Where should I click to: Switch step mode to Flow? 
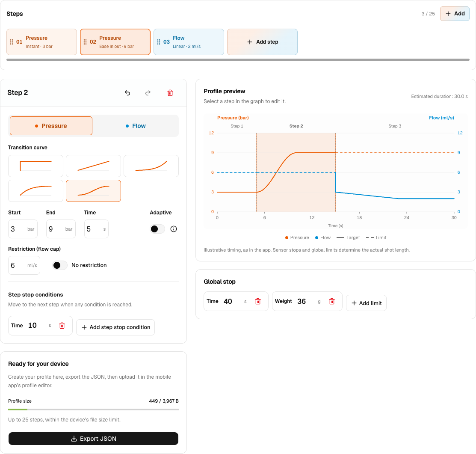(136, 126)
